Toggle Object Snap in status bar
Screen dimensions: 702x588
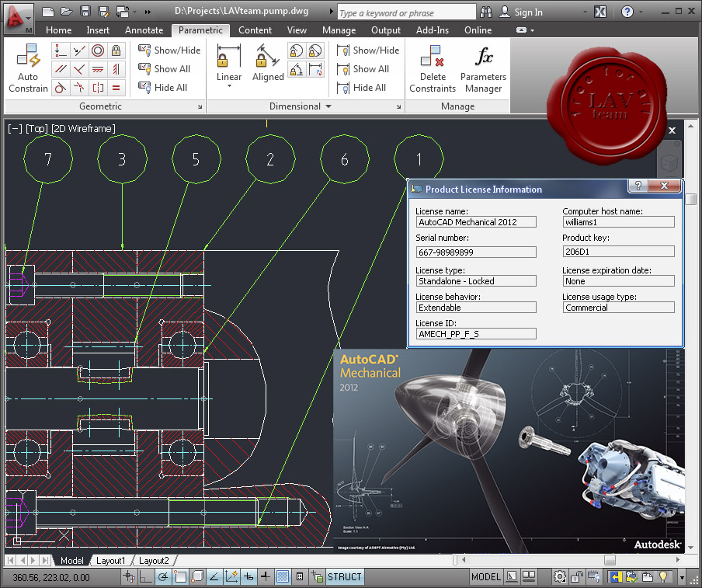(x=180, y=576)
